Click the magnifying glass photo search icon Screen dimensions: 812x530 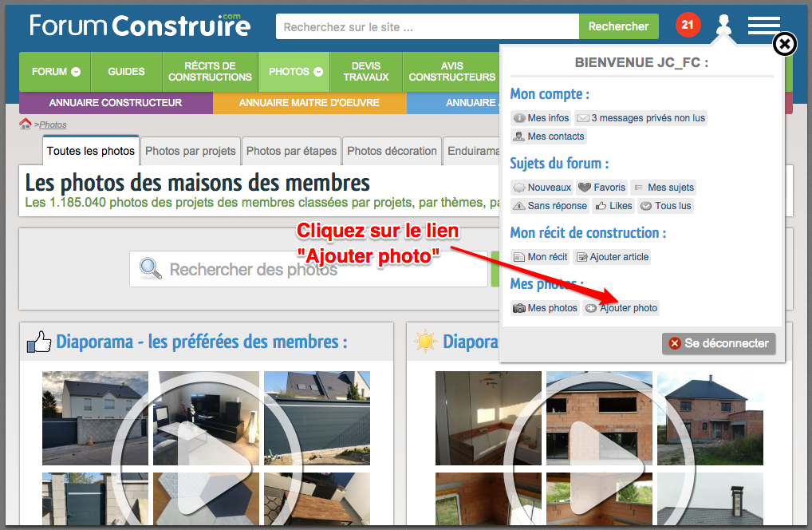(150, 268)
